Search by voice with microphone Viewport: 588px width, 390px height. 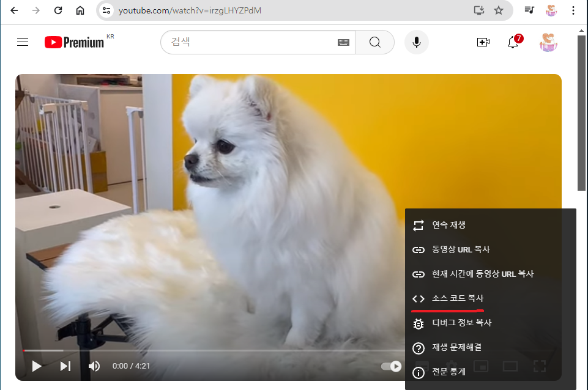pyautogui.click(x=416, y=42)
